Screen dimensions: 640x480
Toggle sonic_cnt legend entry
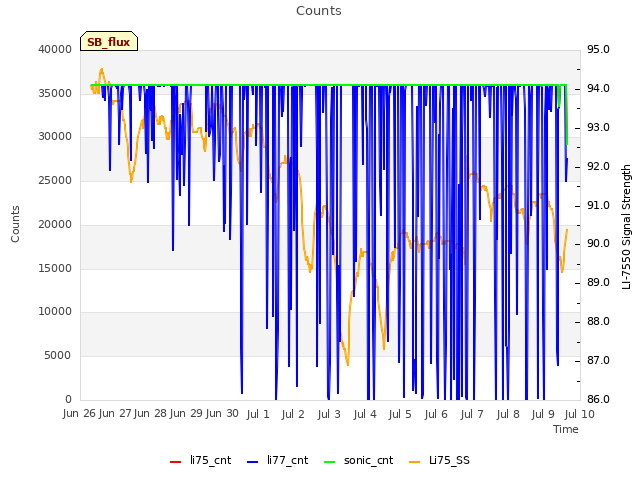(x=358, y=460)
